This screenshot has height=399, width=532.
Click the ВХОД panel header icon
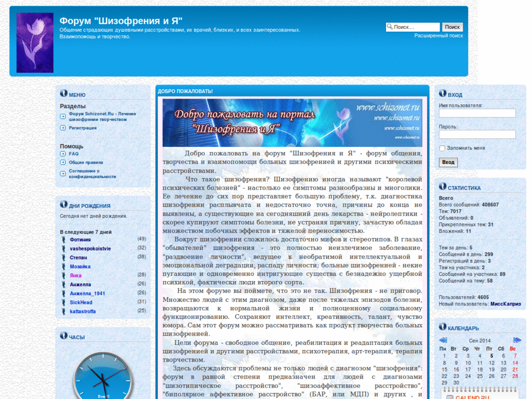(443, 93)
